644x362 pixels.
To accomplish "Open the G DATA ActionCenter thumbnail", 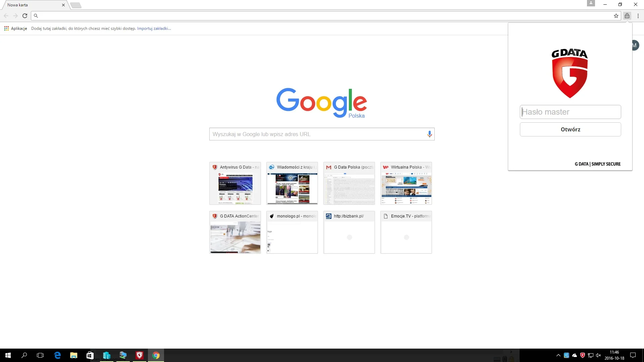I will coord(235,232).
